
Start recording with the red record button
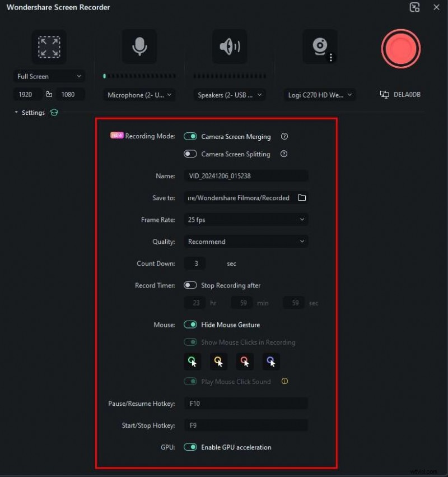click(400, 49)
